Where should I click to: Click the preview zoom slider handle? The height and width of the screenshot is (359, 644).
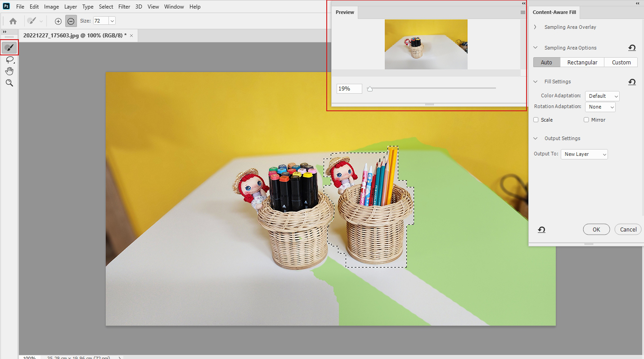370,89
